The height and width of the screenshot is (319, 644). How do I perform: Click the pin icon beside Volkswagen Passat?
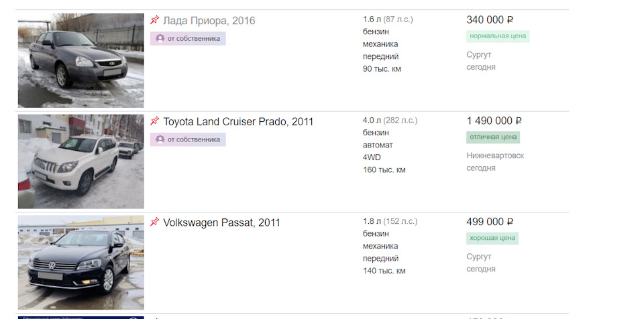click(x=154, y=222)
